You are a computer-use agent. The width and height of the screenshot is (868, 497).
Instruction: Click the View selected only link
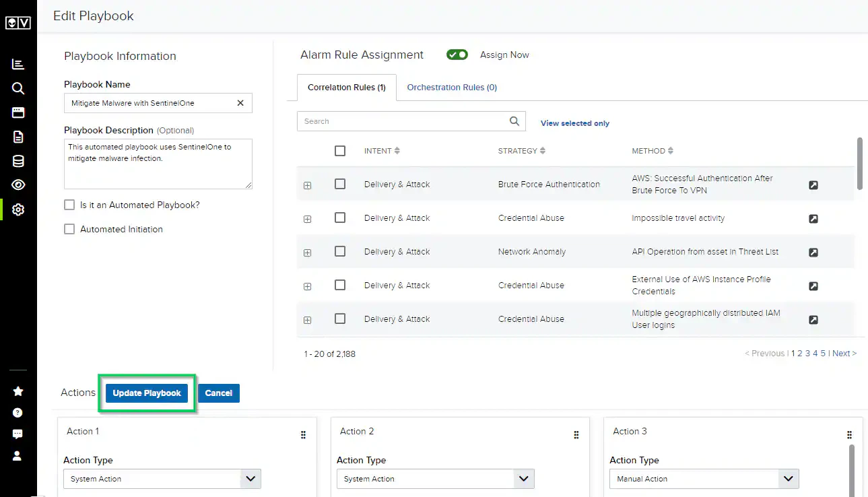click(x=575, y=123)
